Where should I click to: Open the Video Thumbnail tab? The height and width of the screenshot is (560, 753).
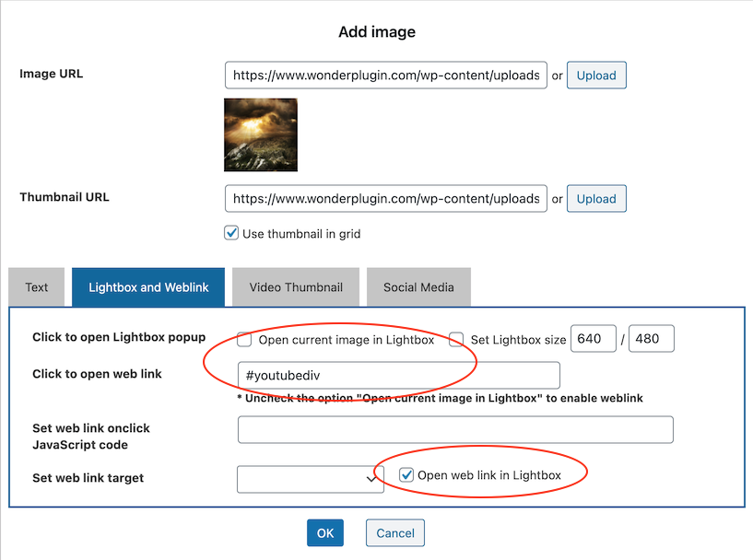(295, 287)
